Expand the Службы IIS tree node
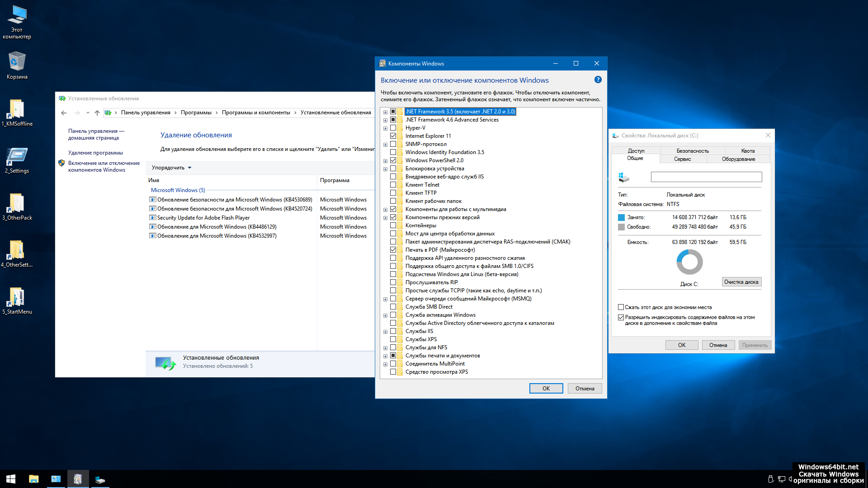This screenshot has height=488, width=868. tap(385, 332)
